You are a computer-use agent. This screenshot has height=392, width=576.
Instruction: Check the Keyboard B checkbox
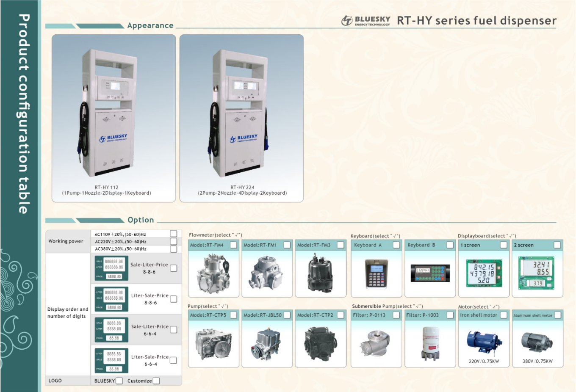[x=450, y=245]
